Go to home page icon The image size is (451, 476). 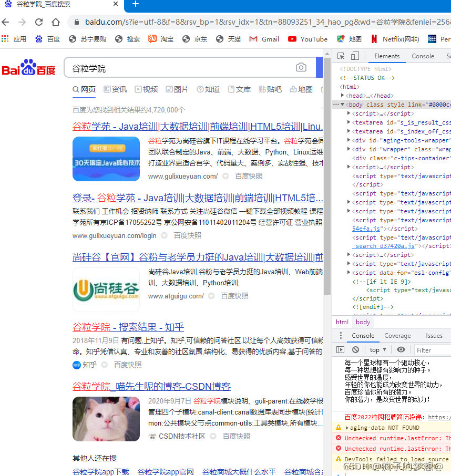pos(56,22)
